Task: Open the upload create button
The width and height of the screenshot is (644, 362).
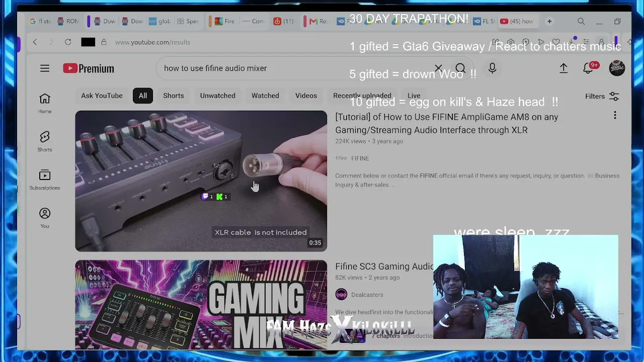Action: pyautogui.click(x=563, y=68)
